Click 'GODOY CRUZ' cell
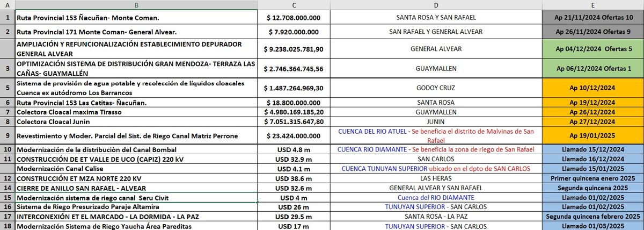This screenshot has width=644, height=230. [x=436, y=88]
